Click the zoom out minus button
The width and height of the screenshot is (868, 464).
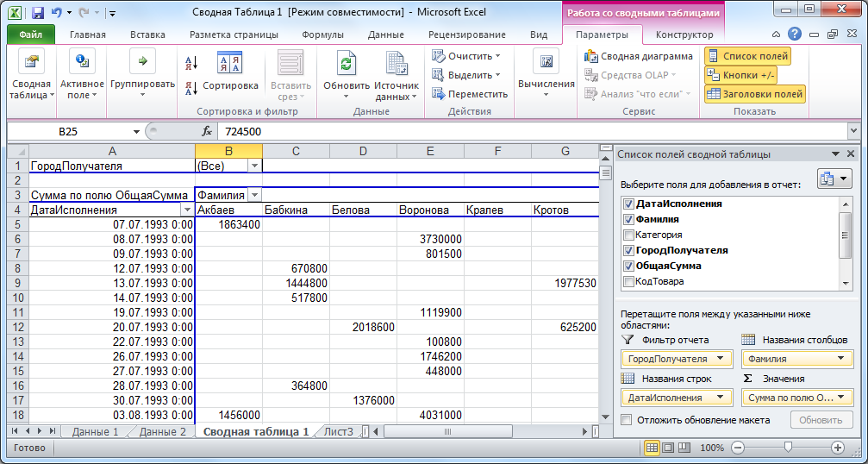click(x=737, y=448)
